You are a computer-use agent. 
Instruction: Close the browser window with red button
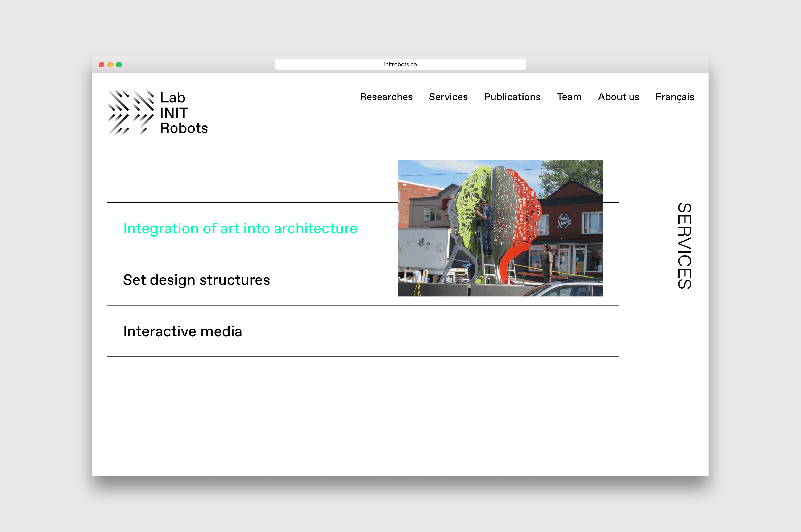tap(101, 64)
